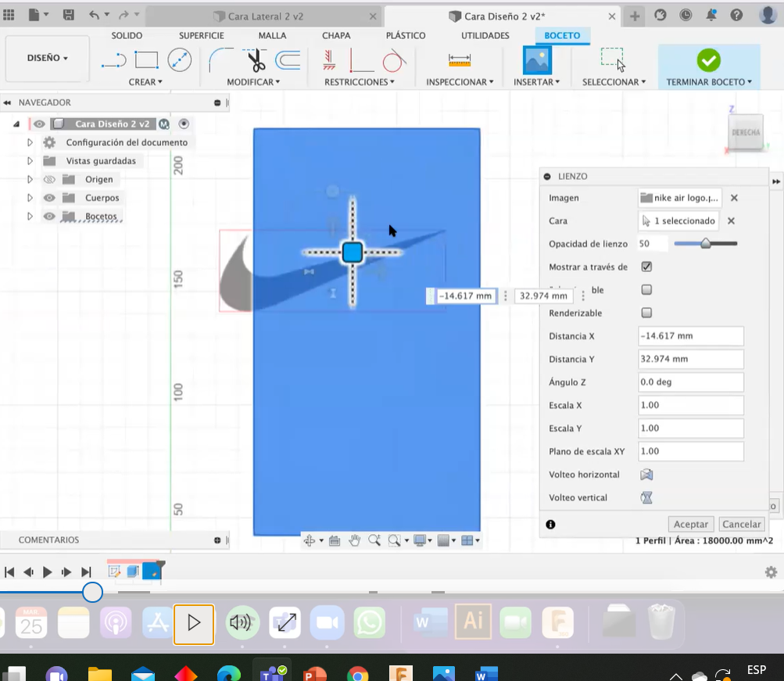The image size is (784, 681).
Task: Hide the Cuerpos folder
Action: [49, 198]
